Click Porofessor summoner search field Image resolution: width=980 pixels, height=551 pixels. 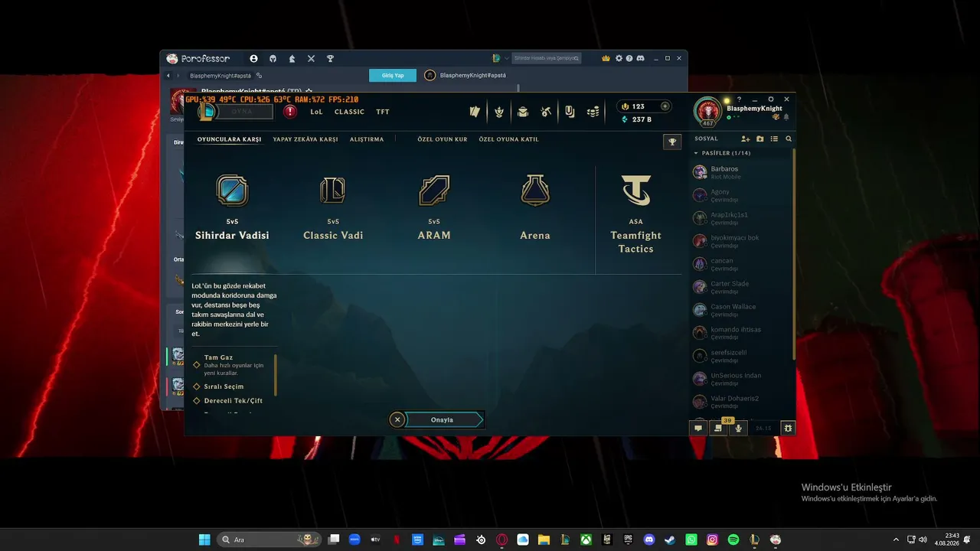coord(546,58)
